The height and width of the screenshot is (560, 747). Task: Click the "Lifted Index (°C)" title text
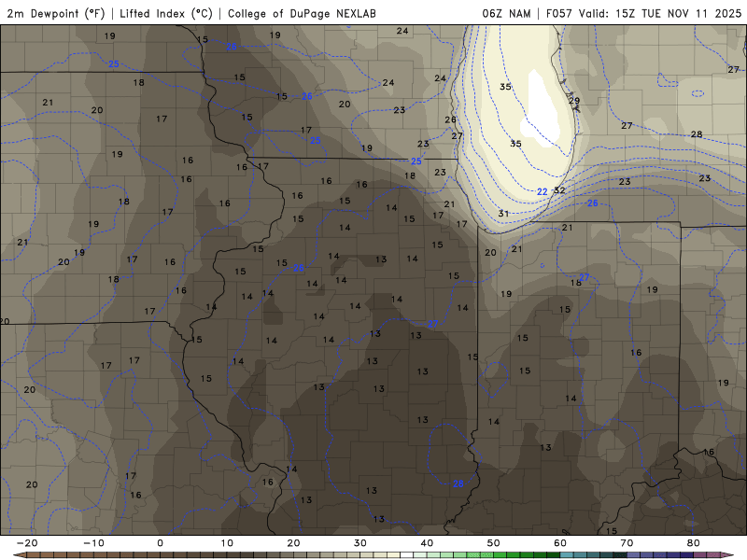point(166,14)
